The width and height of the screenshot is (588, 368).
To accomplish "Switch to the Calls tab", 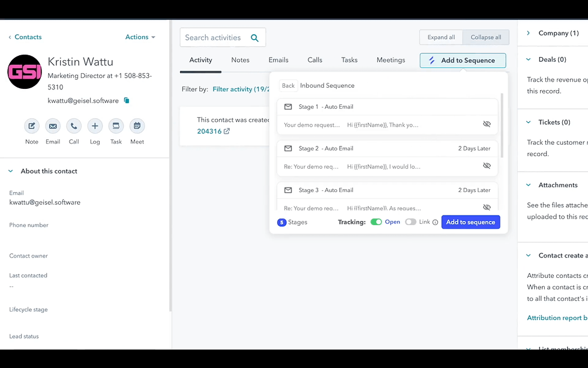I will 314,60.
